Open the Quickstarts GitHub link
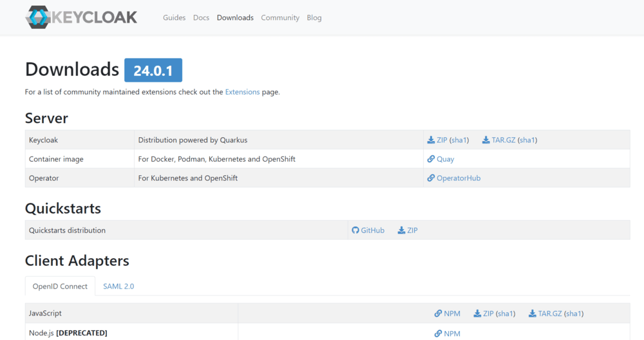Image resolution: width=644 pixels, height=340 pixels. pyautogui.click(x=372, y=231)
